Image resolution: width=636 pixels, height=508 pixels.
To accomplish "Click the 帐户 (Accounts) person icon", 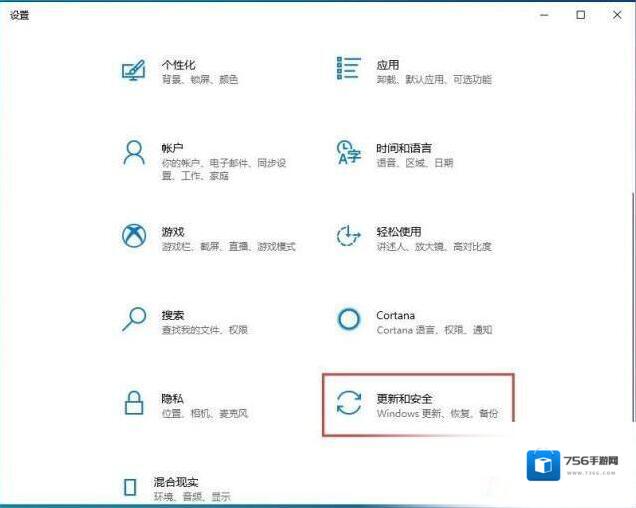I will [133, 152].
